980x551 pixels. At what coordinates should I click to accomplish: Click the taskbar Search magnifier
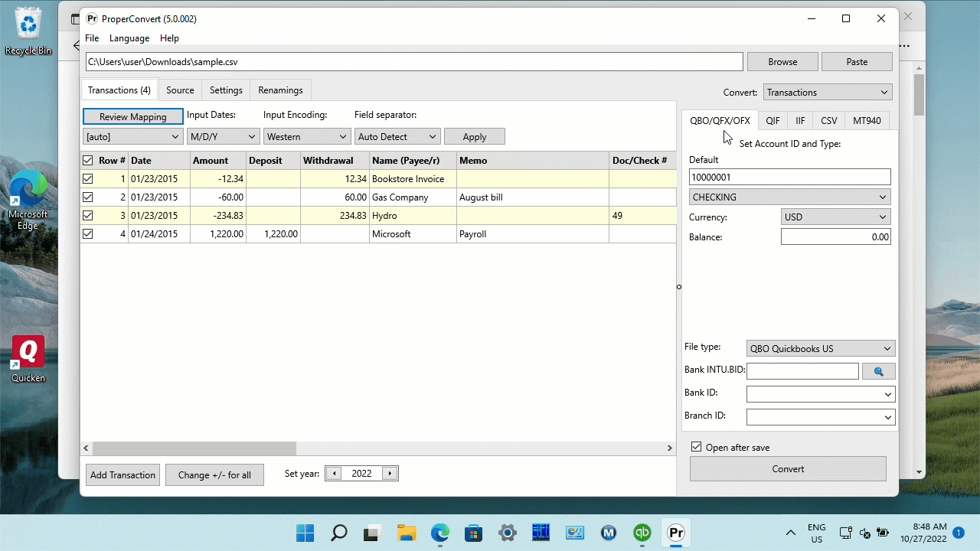click(x=338, y=533)
